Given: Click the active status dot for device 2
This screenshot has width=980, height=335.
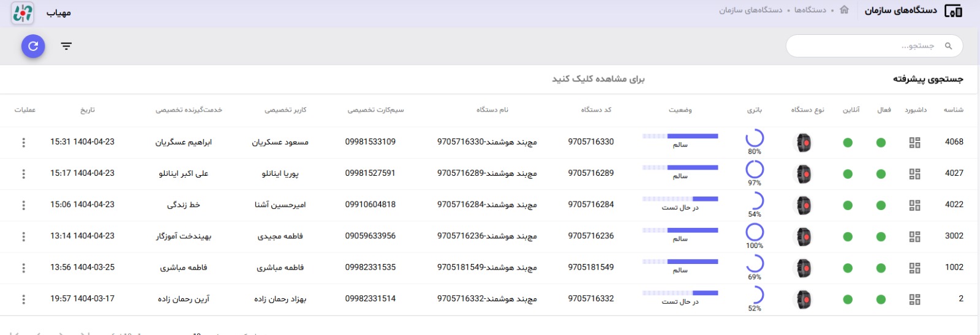Looking at the screenshot, I should point(881,299).
